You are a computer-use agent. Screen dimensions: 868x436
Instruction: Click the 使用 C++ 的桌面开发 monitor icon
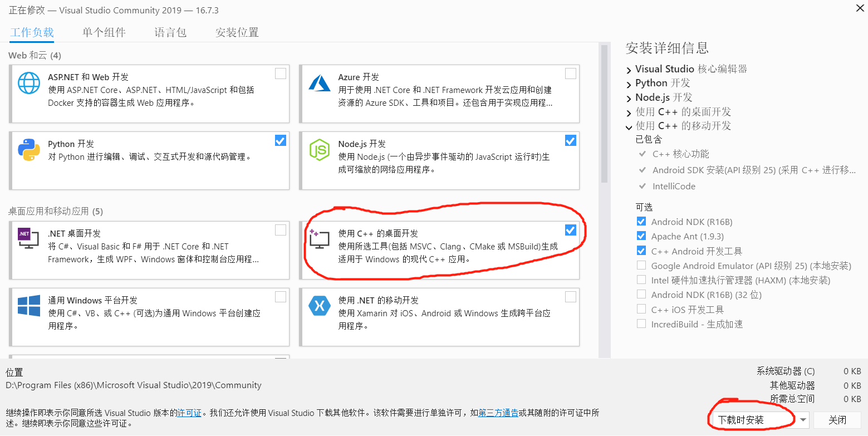(x=320, y=239)
